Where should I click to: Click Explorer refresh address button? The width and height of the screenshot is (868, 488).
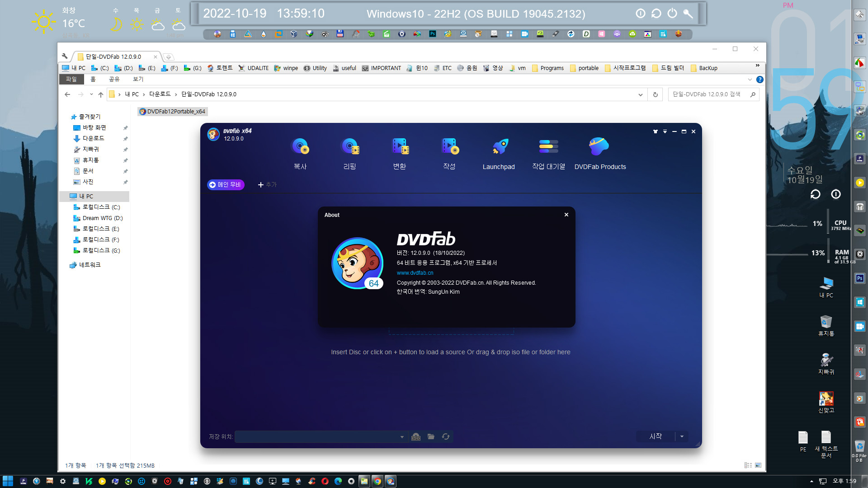point(655,94)
